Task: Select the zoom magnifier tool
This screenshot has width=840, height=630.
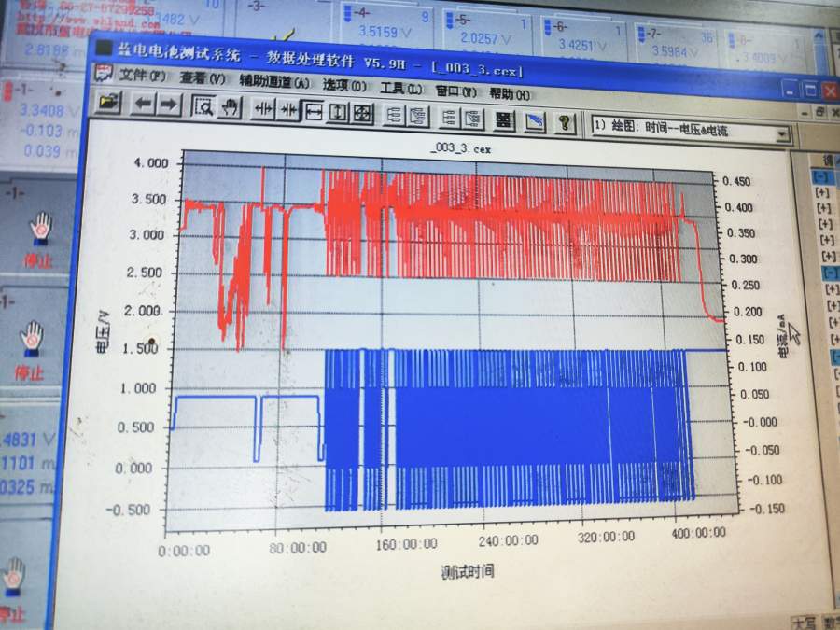Action: pos(203,107)
